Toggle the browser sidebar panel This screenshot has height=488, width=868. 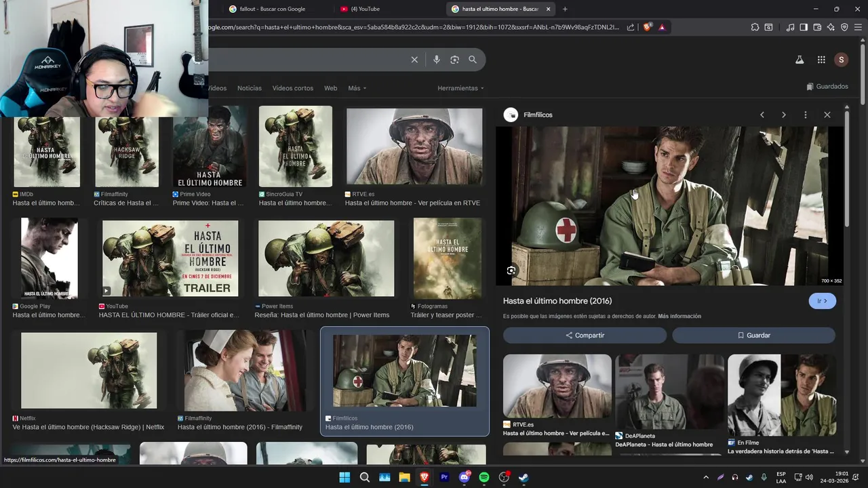804,27
